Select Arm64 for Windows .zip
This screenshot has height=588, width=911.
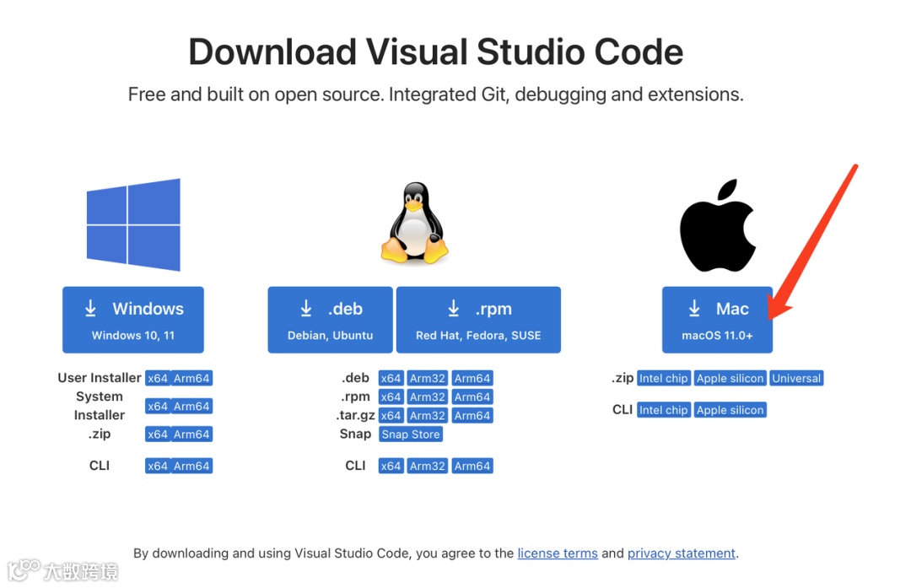tap(191, 434)
